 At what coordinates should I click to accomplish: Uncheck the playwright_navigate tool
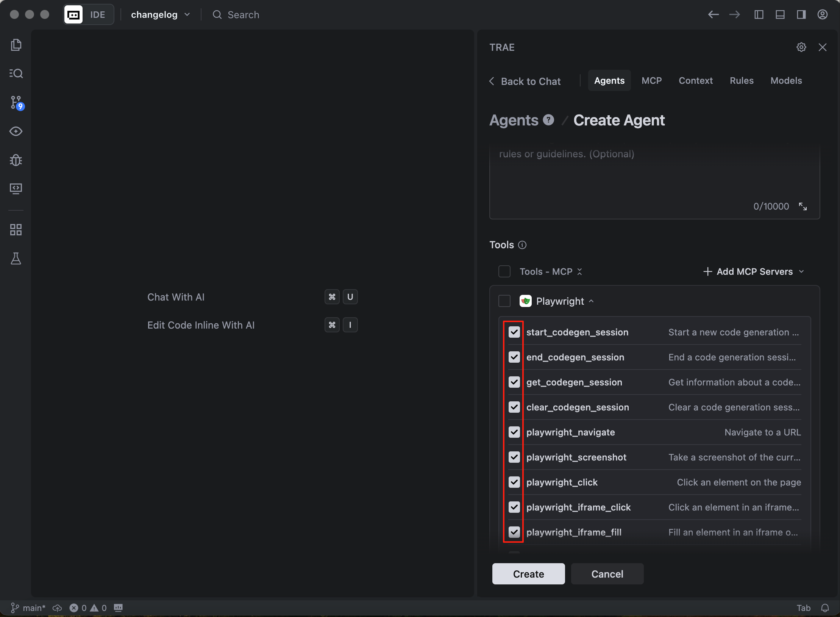[x=514, y=432]
